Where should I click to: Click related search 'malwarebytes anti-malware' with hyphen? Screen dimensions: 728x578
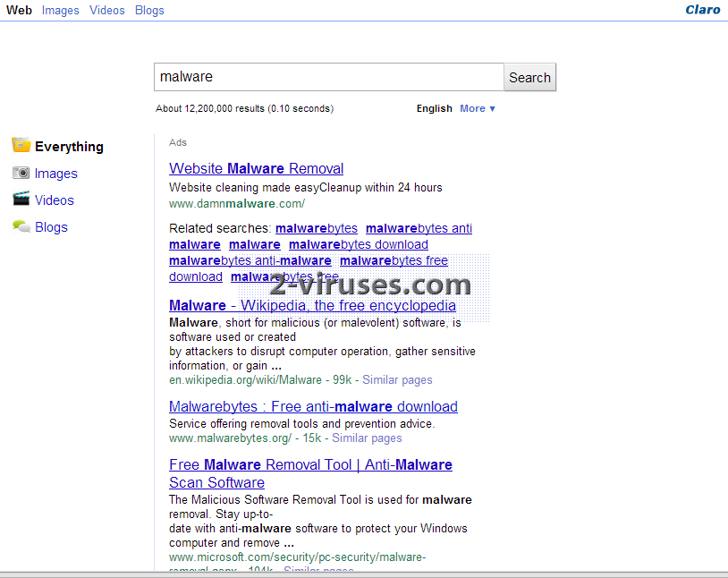pyautogui.click(x=250, y=260)
